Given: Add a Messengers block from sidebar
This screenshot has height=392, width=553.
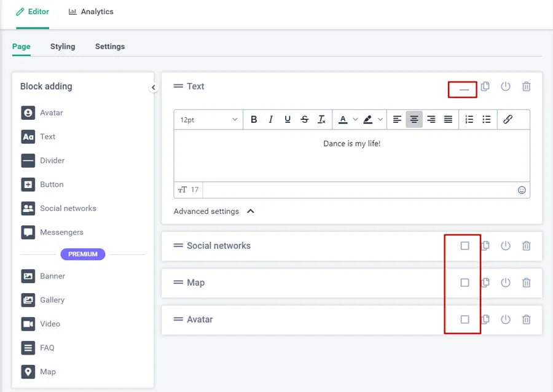Looking at the screenshot, I should click(x=61, y=232).
